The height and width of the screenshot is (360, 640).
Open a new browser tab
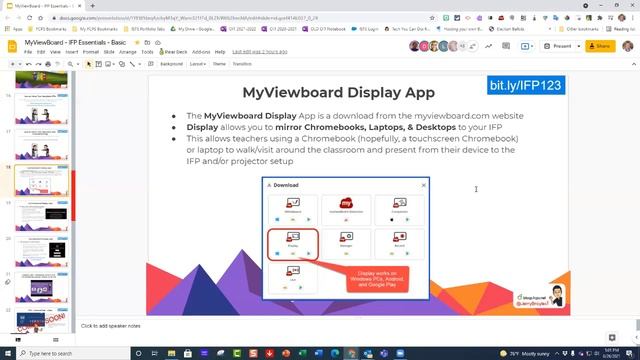click(x=93, y=6)
